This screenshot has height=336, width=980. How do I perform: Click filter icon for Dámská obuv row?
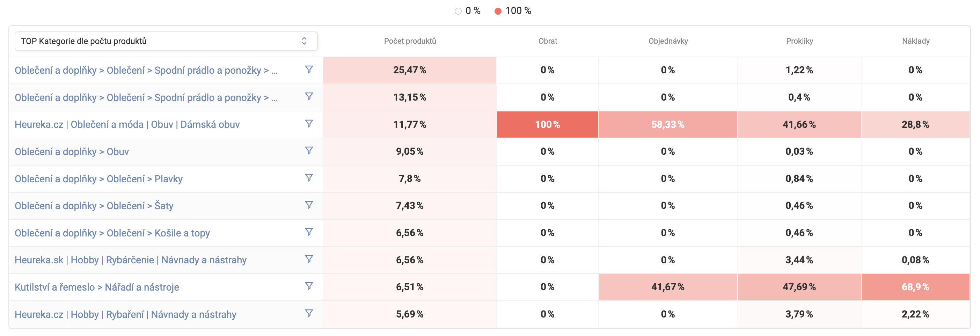[x=309, y=124]
